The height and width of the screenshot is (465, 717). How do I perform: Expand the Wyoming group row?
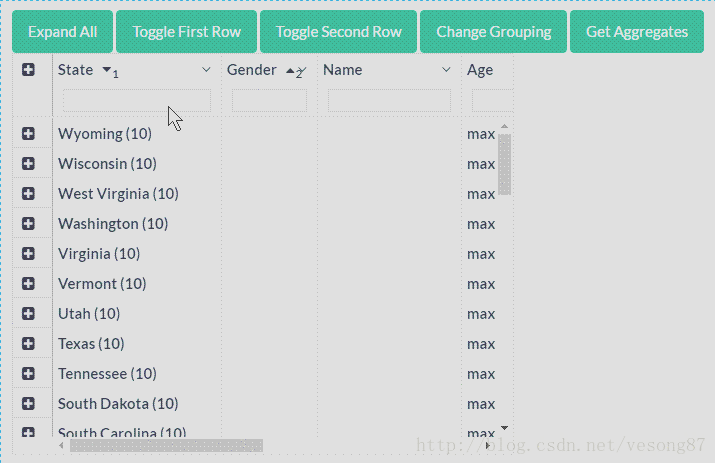[28, 134]
